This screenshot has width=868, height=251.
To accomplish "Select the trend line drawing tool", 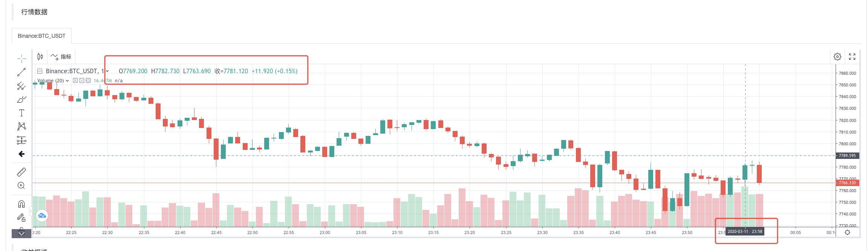I will pyautogui.click(x=21, y=72).
